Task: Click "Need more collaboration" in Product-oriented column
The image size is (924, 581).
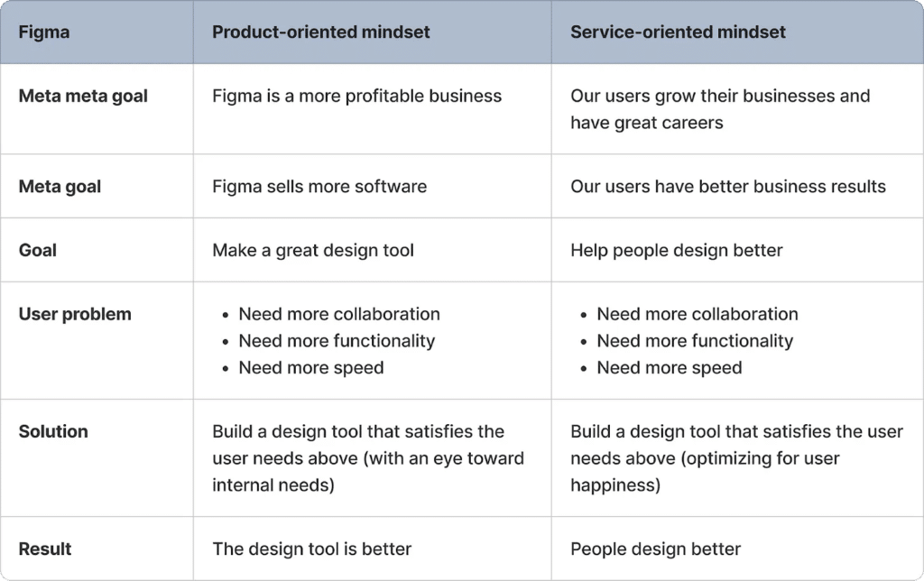Action: coord(339,314)
